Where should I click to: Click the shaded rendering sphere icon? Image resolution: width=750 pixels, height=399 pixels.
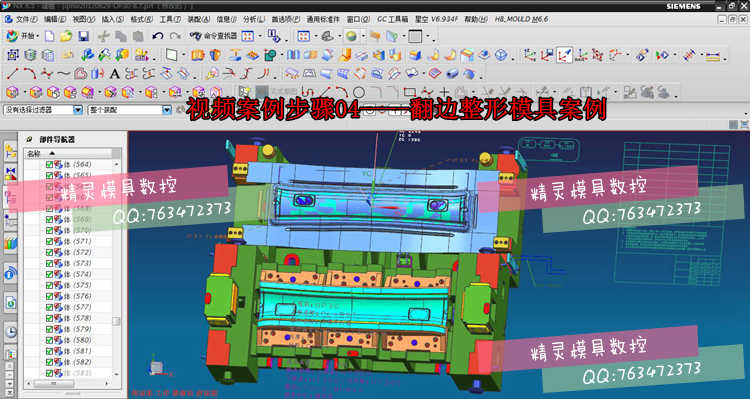coord(351,36)
